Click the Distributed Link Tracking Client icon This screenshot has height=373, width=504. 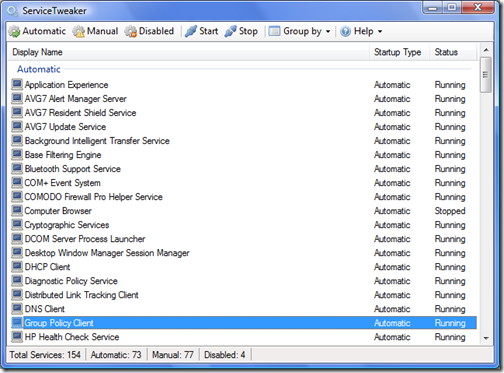(x=17, y=294)
